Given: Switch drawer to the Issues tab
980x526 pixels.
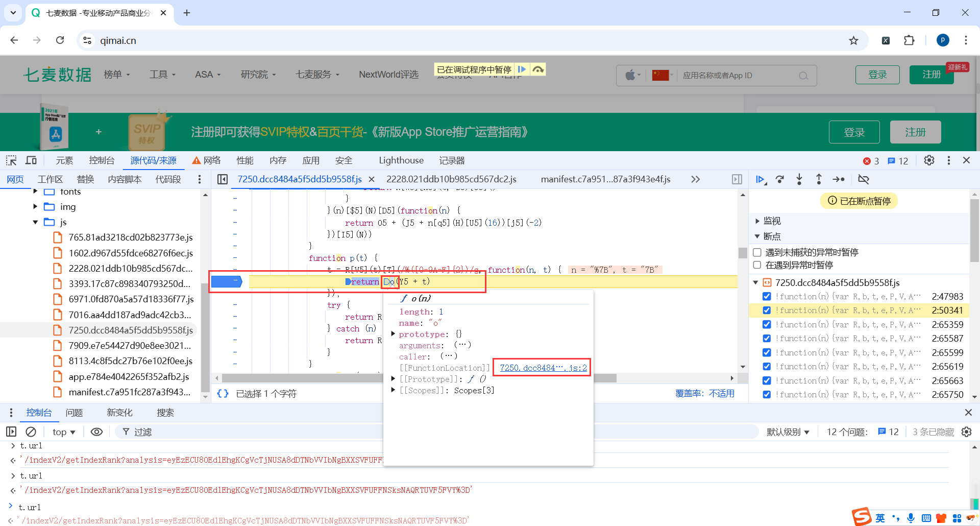Looking at the screenshot, I should click(x=74, y=413).
